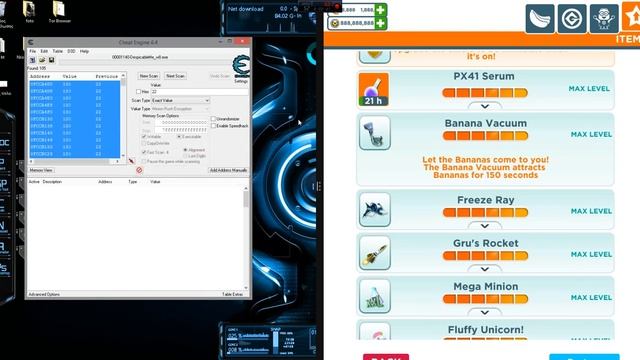Click the PX41 Serum level progress bar
The height and width of the screenshot is (360, 640).
[x=485, y=93]
